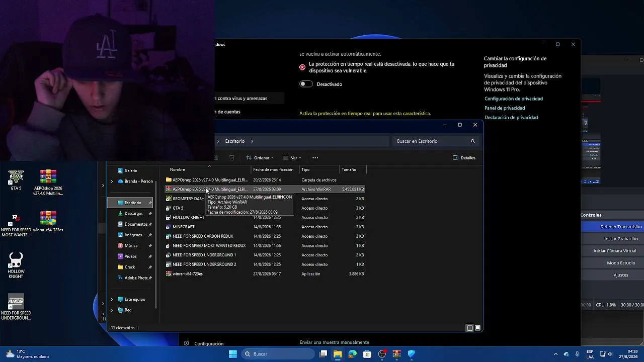Switch to the details list view icon
Image resolution: width=644 pixels, height=362 pixels.
pyautogui.click(x=469, y=328)
